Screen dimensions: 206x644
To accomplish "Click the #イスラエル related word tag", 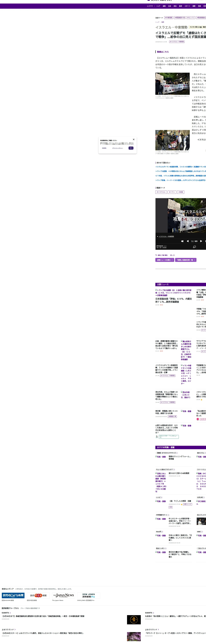I will tap(161, 192).
